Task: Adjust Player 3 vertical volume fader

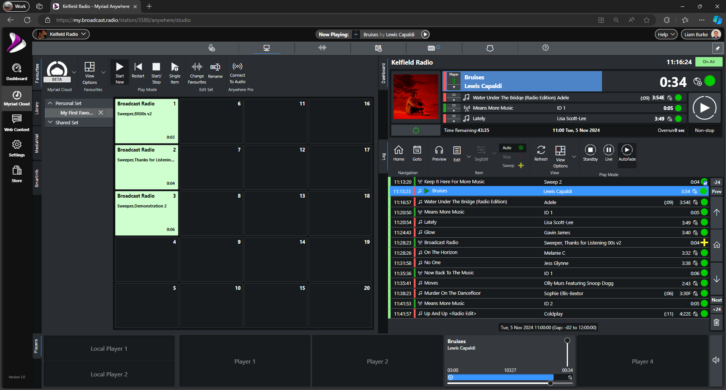Action: click(567, 353)
